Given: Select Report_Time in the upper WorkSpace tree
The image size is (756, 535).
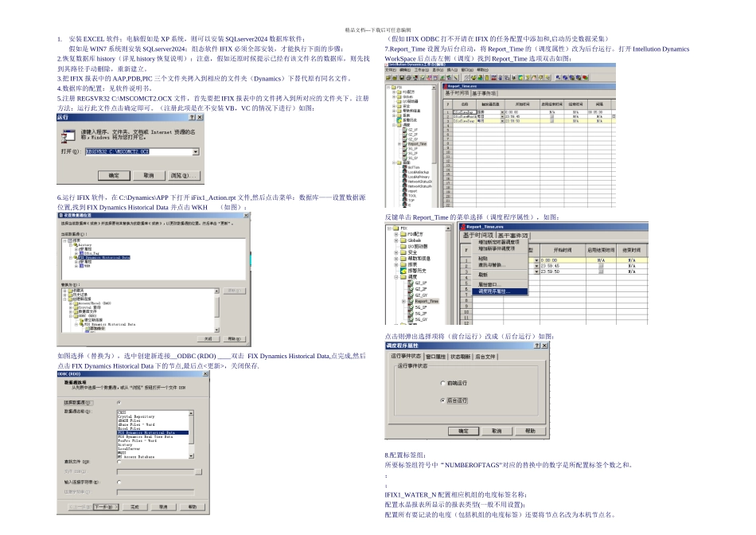Looking at the screenshot, I should coord(418,144).
